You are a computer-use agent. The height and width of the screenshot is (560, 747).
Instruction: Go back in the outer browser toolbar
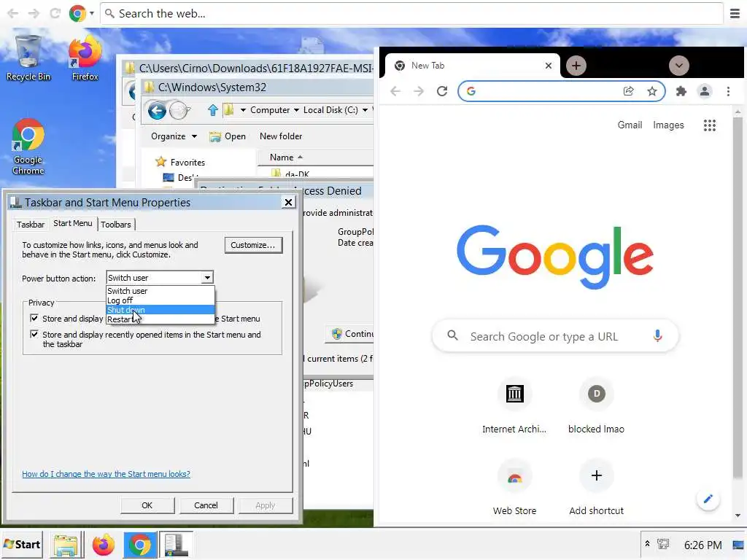(x=13, y=13)
